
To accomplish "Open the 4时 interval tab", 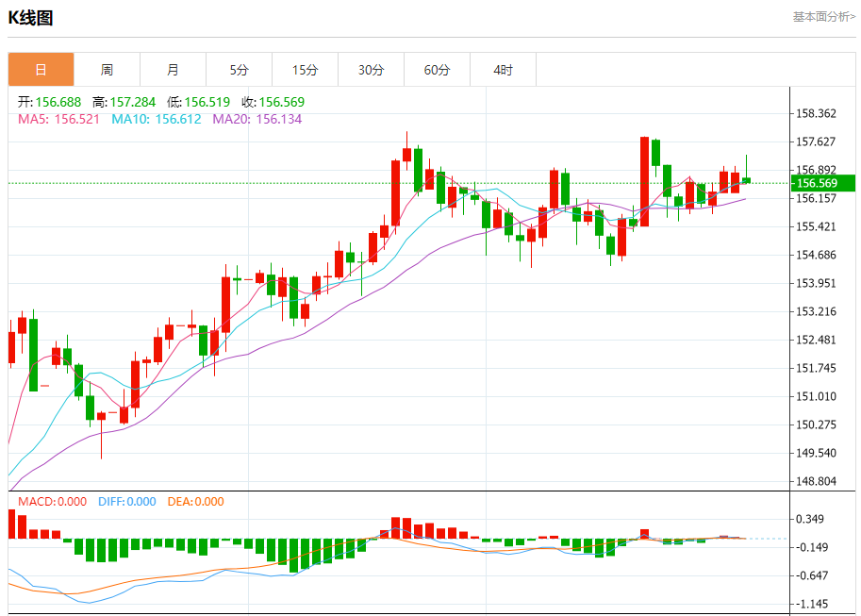I will tap(503, 70).
